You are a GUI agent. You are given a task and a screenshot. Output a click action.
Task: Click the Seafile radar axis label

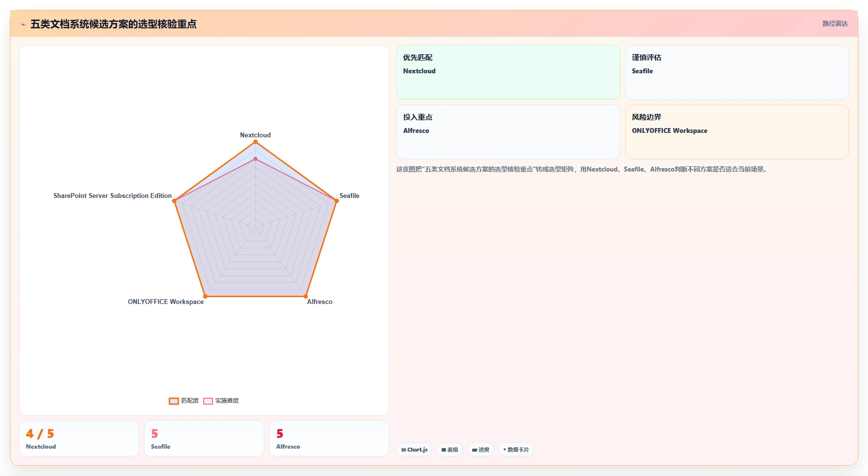coord(349,195)
